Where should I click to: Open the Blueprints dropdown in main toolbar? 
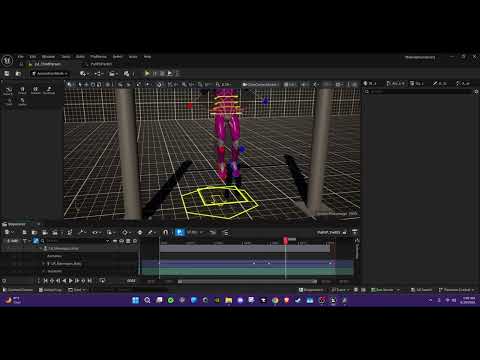[x=99, y=73]
